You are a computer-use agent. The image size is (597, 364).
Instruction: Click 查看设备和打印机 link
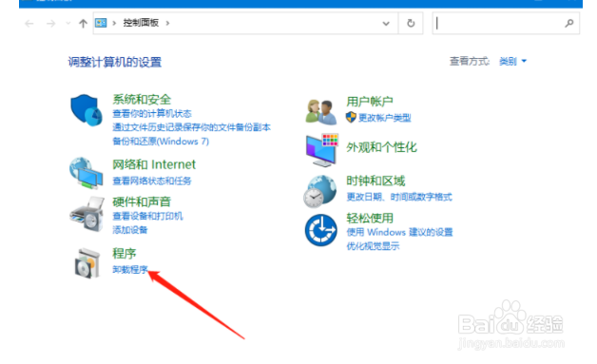pyautogui.click(x=147, y=217)
